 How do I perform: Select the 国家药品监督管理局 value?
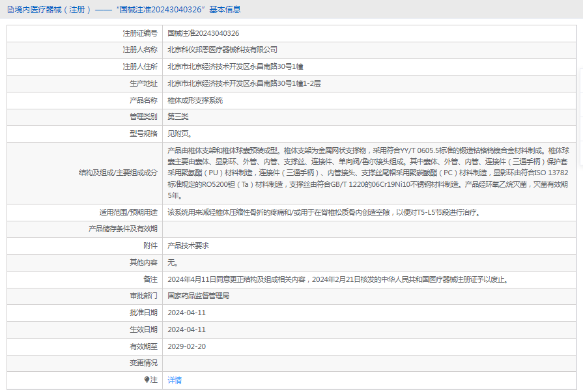pyautogui.click(x=199, y=296)
